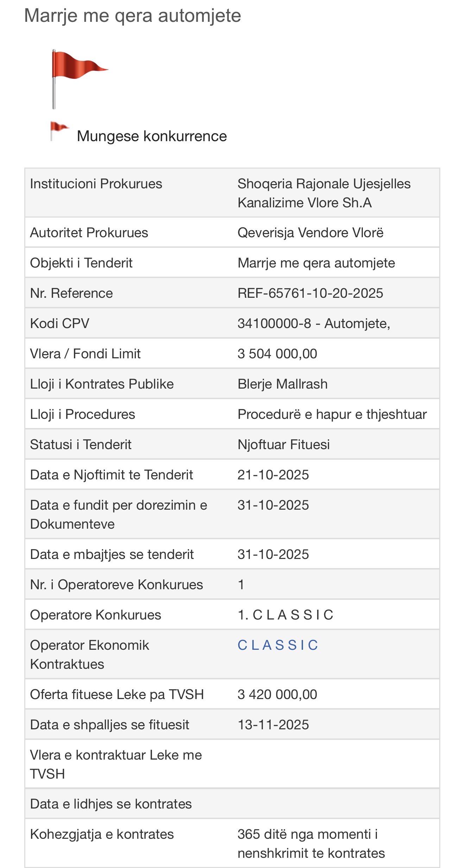Click "1. C L A S S I C" competing operator
This screenshot has height=868, width=454.
285,615
